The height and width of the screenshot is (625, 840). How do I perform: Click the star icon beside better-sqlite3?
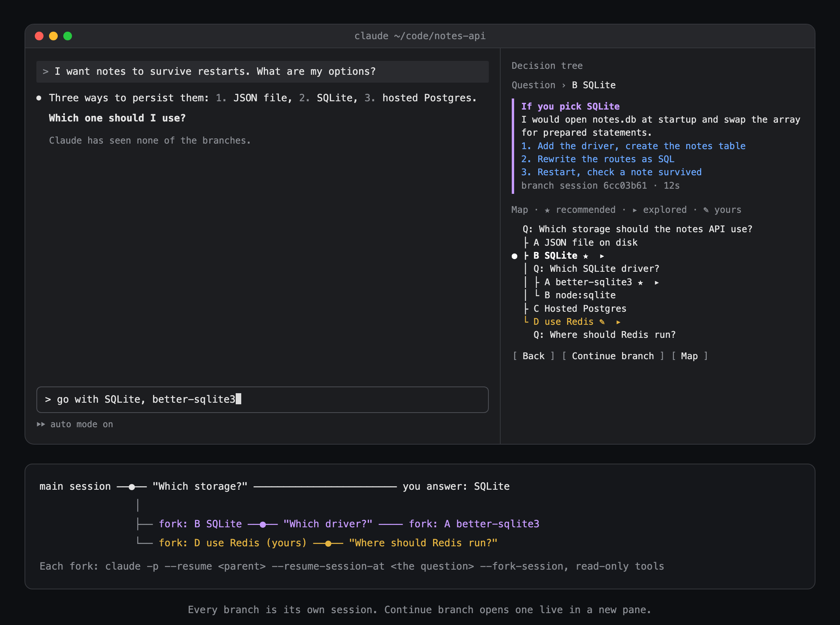pos(641,282)
